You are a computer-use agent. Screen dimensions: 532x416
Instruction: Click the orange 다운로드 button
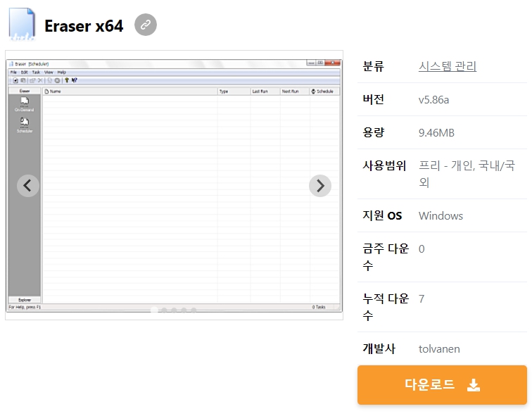click(x=442, y=385)
